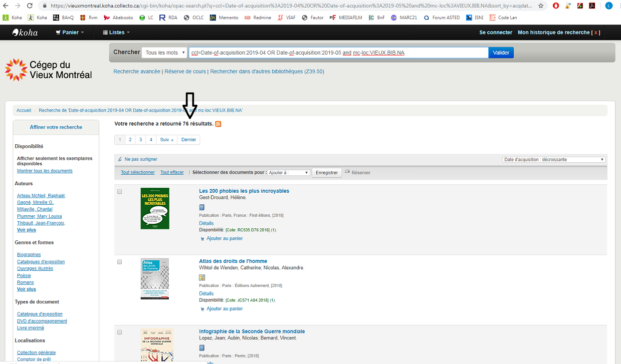Click the Cégep du Vieux Montréal logo
The width and height of the screenshot is (621, 364).
[x=49, y=70]
